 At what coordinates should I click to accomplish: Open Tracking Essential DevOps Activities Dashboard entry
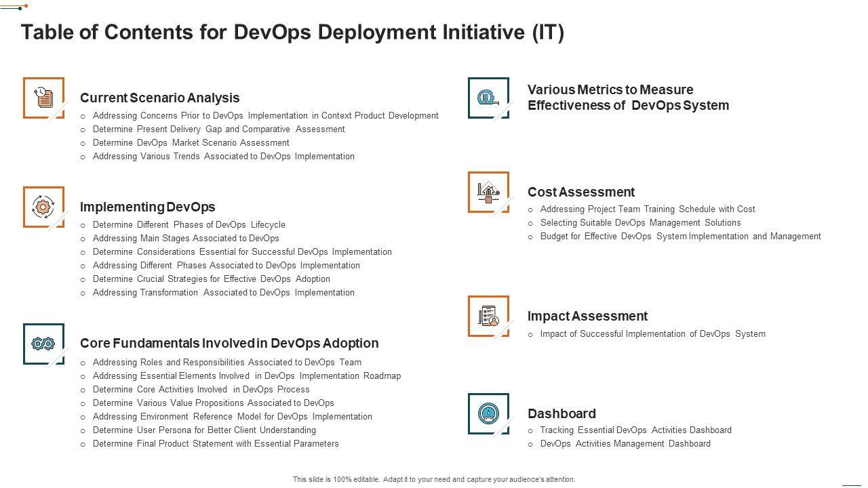click(635, 430)
